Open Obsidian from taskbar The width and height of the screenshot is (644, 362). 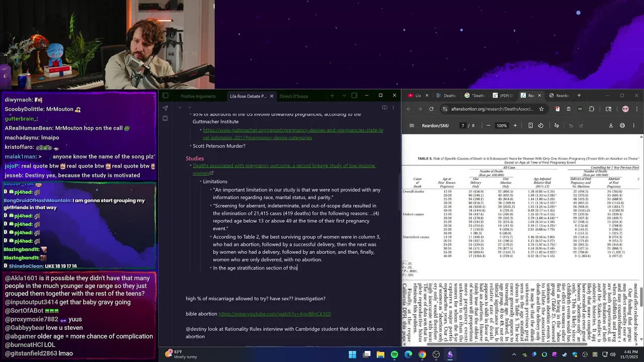click(450, 354)
